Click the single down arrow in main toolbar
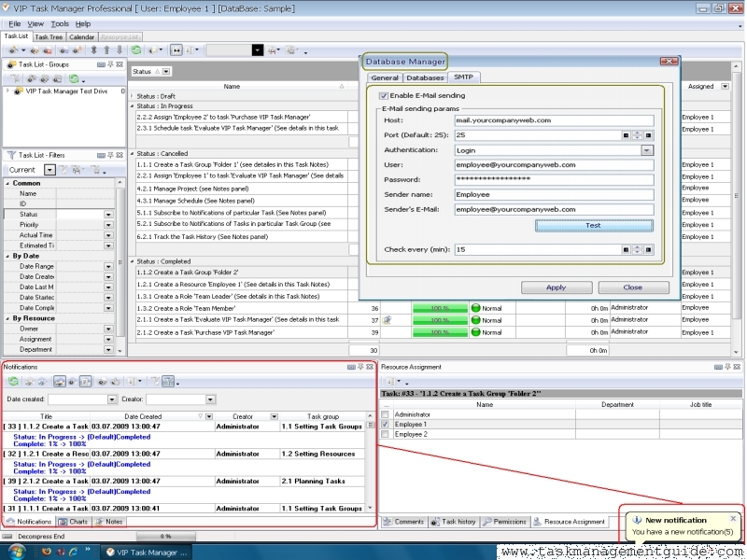 point(120,50)
